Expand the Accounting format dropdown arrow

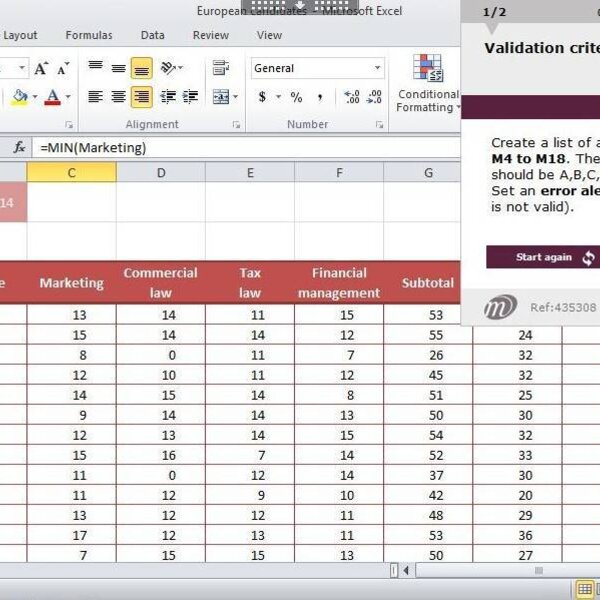[278, 96]
